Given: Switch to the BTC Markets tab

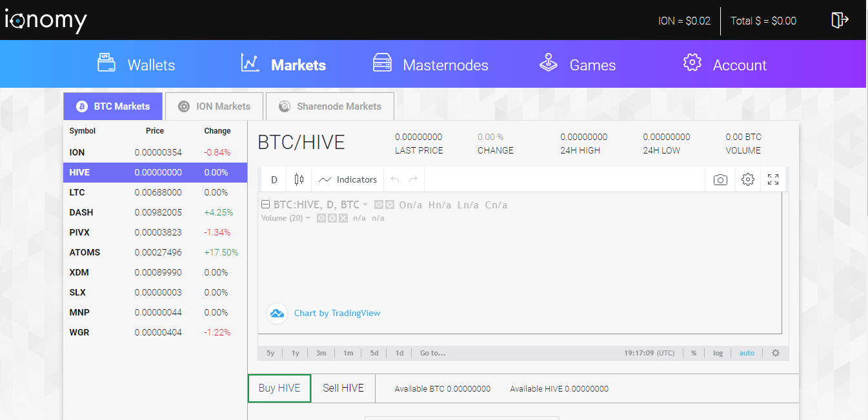Looking at the screenshot, I should 113,106.
